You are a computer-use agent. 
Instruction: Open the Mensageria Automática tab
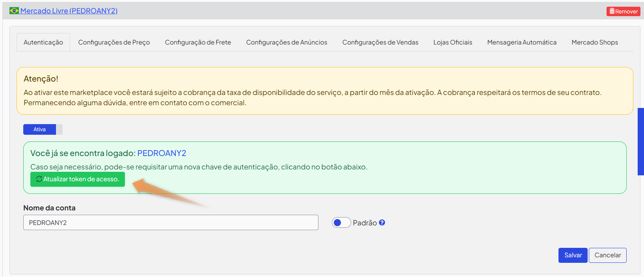coord(522,42)
